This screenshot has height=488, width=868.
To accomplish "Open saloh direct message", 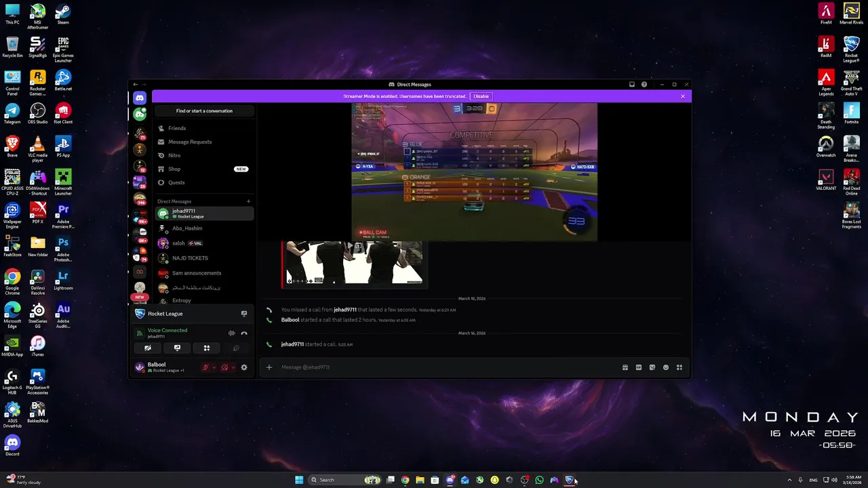I will (x=204, y=243).
